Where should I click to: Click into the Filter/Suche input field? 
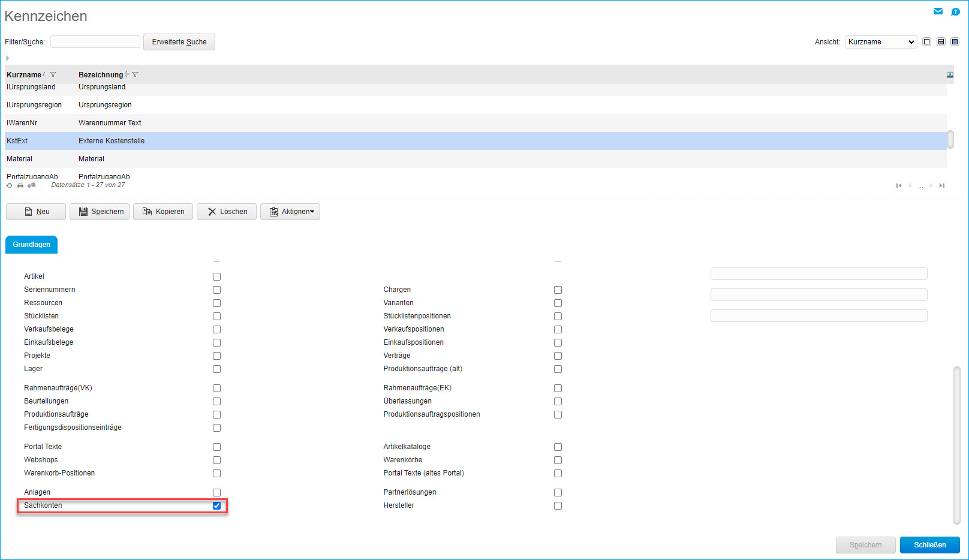click(95, 42)
